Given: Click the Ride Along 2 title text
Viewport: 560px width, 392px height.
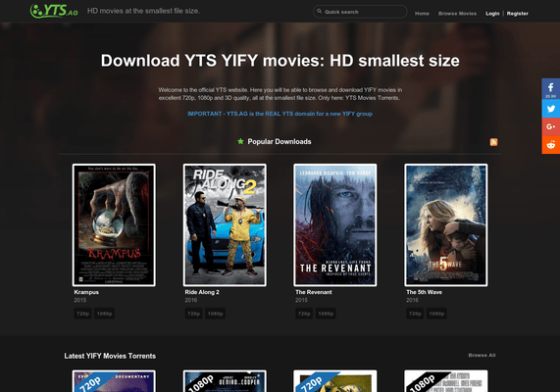Looking at the screenshot, I should pyautogui.click(x=202, y=292).
